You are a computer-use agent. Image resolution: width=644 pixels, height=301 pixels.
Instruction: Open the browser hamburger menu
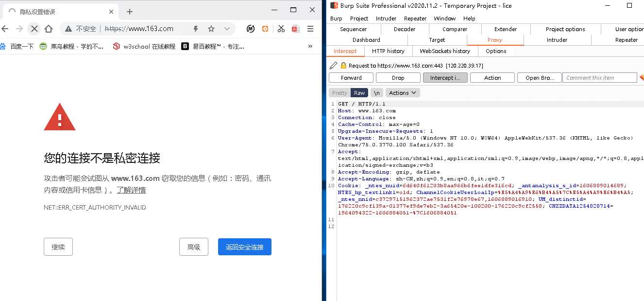(310, 29)
